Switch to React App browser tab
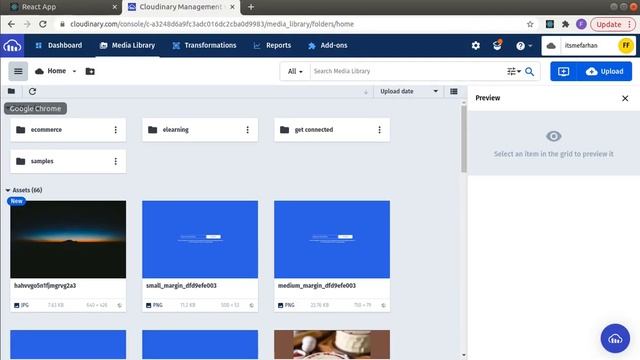 (61, 7)
